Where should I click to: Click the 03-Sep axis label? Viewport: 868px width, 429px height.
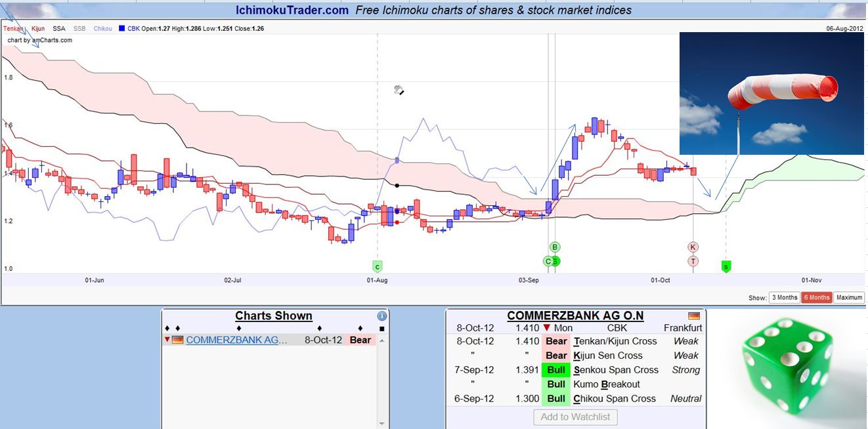coord(529,280)
